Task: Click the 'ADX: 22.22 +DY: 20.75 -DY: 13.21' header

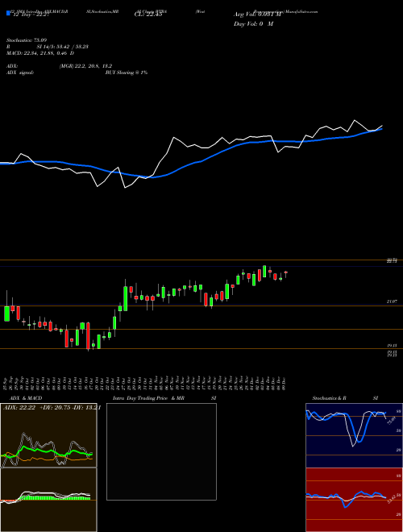Action: tap(52, 408)
